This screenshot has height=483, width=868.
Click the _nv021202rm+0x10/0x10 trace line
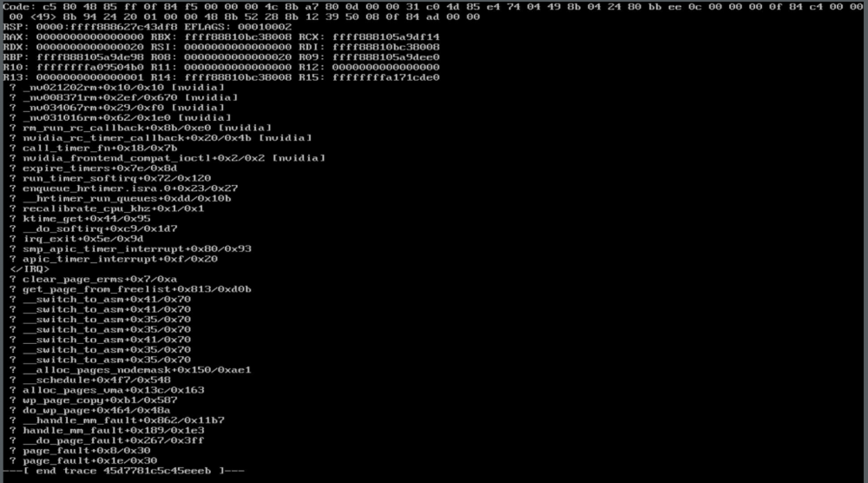pos(117,88)
